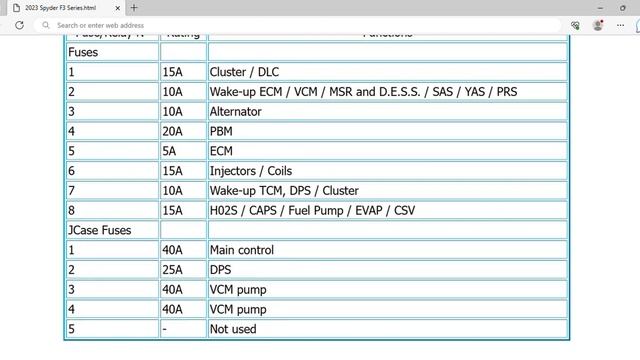Select the 'JCase Fuses' section heading cell

pyautogui.click(x=113, y=230)
